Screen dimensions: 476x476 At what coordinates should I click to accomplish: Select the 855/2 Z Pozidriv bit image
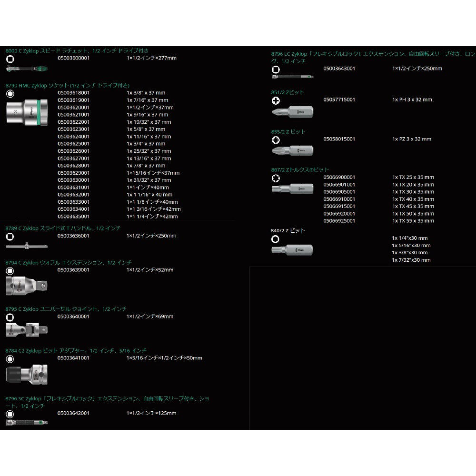(292, 150)
